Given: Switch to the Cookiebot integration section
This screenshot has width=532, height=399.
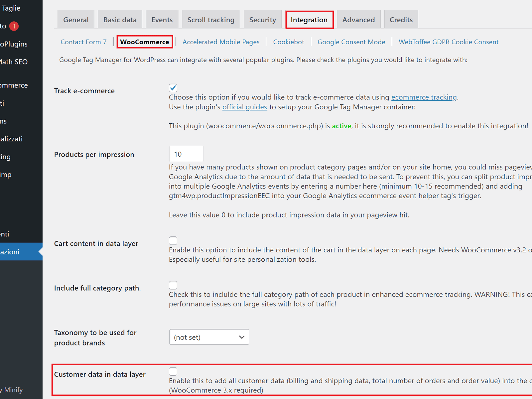Looking at the screenshot, I should pos(288,42).
